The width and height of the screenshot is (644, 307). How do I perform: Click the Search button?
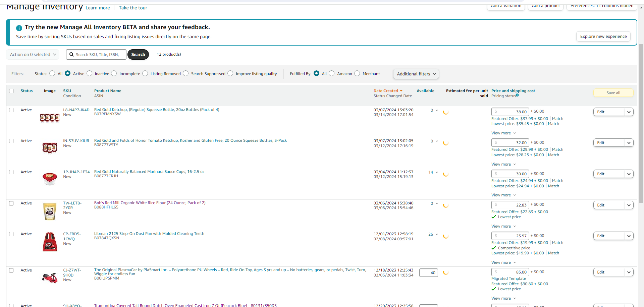point(138,54)
